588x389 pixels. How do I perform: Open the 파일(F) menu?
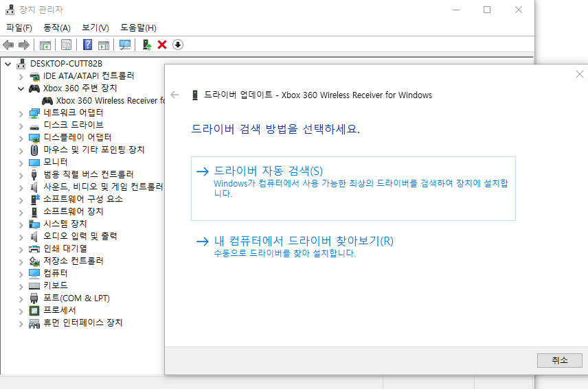pos(19,27)
